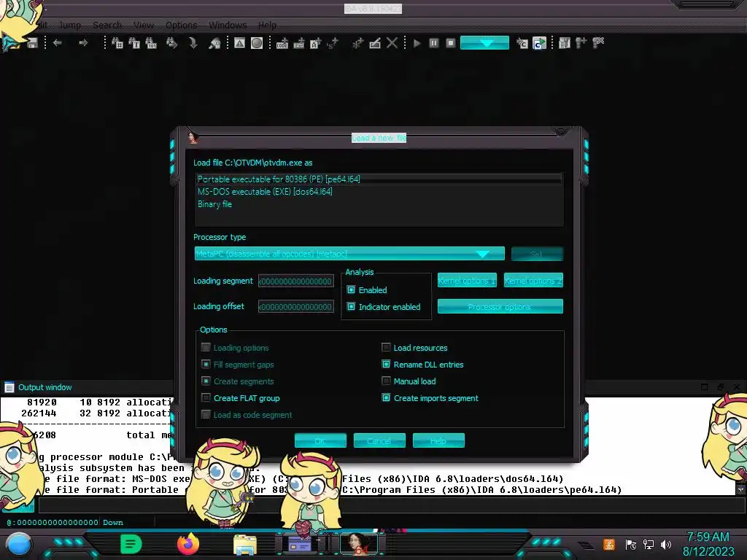Toggle the Loading options checkbox
This screenshot has width=747, height=560.
206,348
